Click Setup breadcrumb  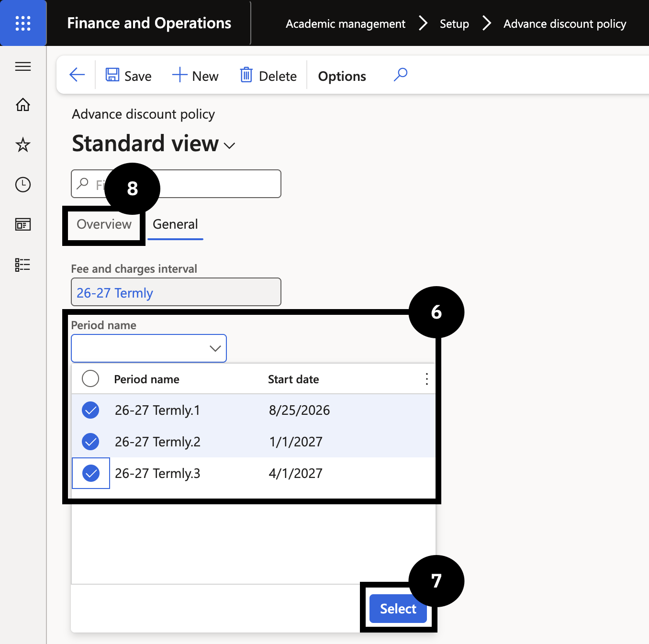[454, 24]
